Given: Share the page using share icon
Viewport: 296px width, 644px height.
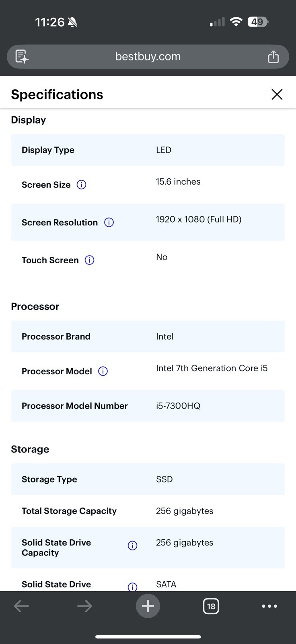Looking at the screenshot, I should (273, 56).
